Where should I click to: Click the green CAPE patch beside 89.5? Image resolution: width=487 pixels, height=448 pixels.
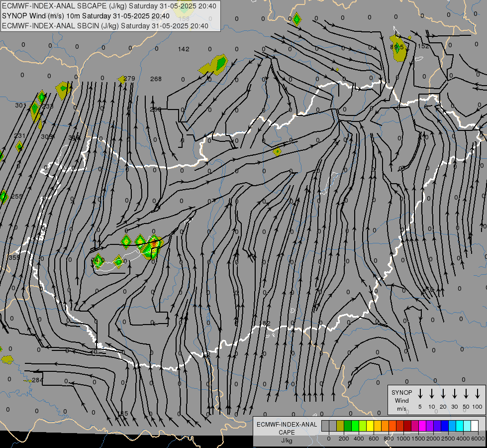click(397, 48)
